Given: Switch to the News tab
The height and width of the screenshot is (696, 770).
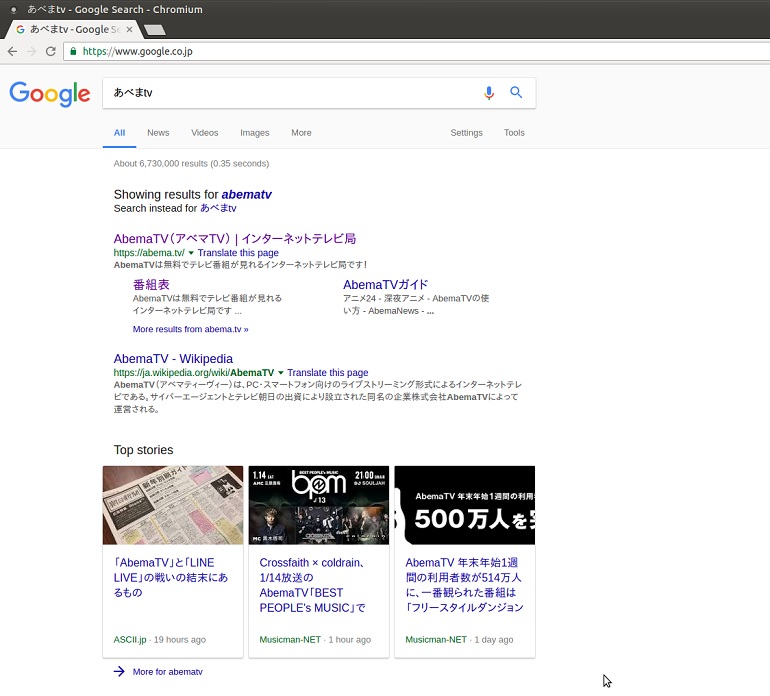Looking at the screenshot, I should pos(158,133).
